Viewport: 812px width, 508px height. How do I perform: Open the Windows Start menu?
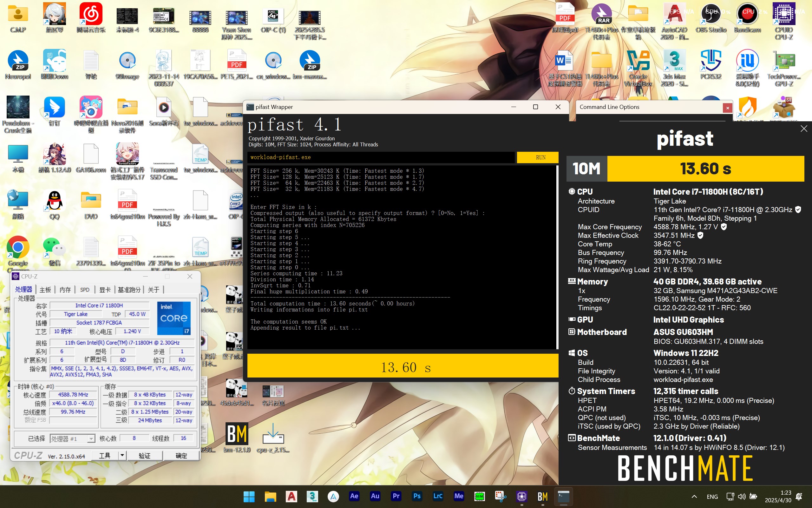point(249,497)
